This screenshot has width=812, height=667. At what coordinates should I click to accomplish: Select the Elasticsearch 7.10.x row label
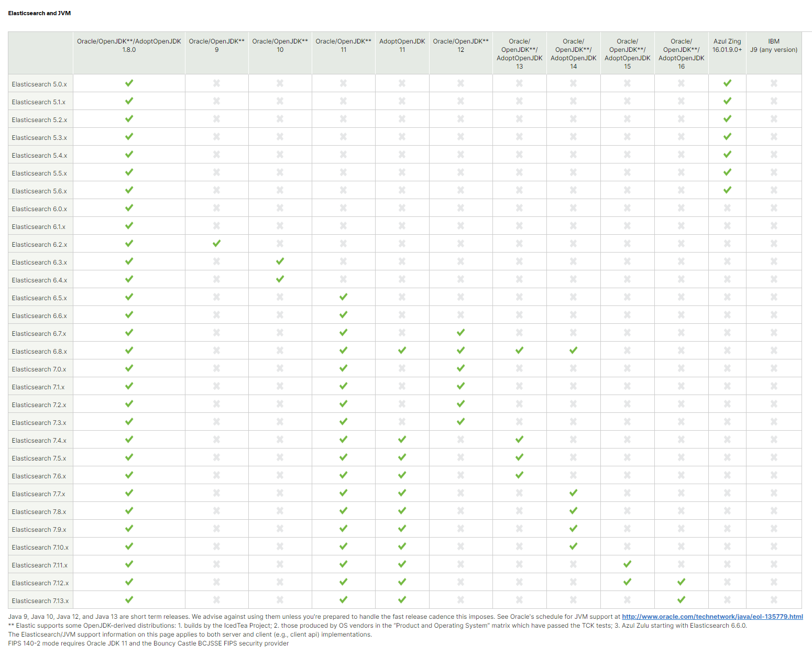pos(40,548)
